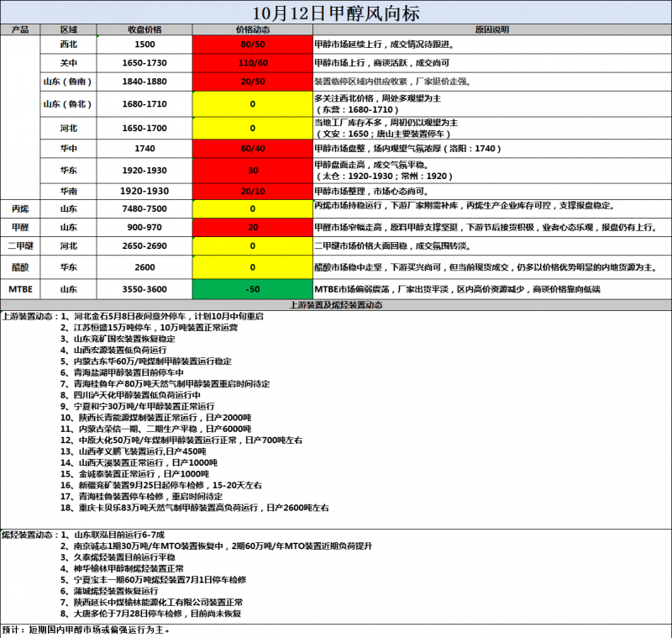Click the yellow '0' cell in 鲁北 row

point(253,103)
